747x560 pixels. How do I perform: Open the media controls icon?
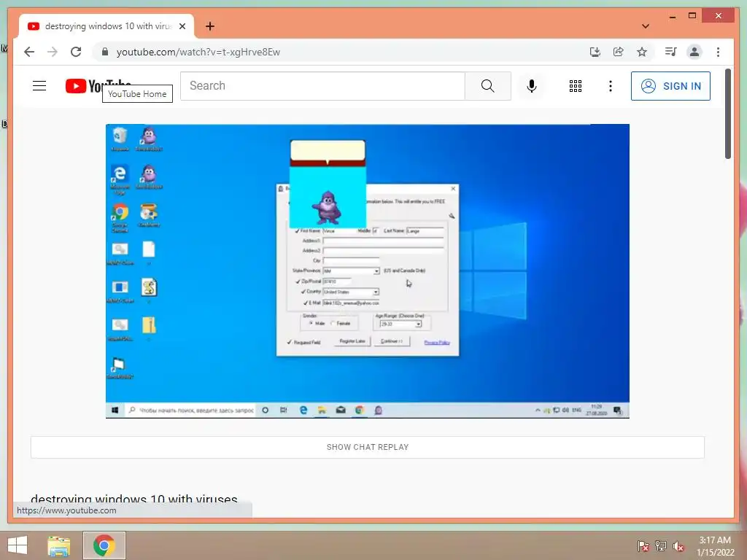(671, 52)
